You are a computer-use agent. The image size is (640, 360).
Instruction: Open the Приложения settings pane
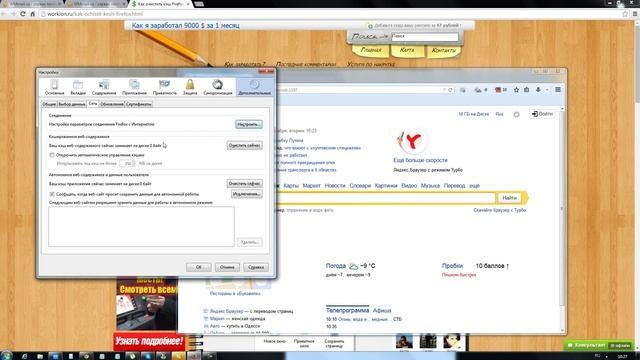pos(134,87)
